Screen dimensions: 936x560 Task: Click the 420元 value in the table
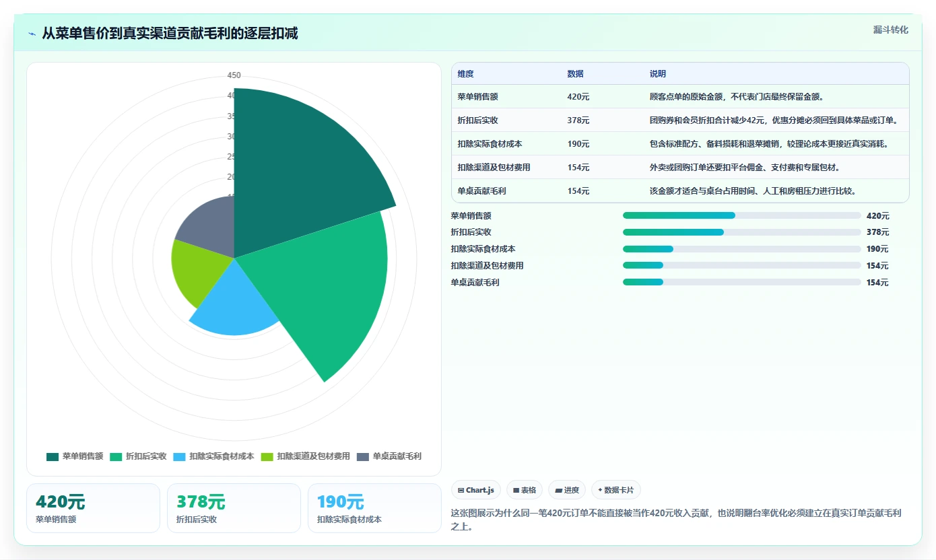[x=578, y=97]
